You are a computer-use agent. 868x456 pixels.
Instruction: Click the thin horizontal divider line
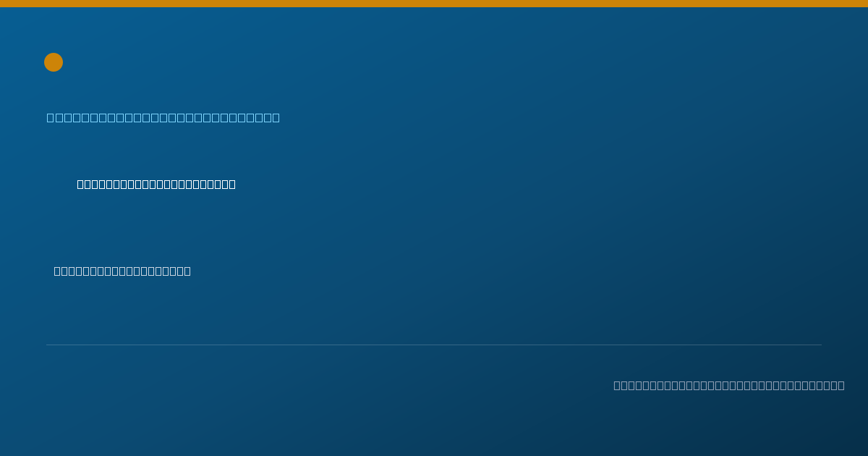[x=434, y=345]
